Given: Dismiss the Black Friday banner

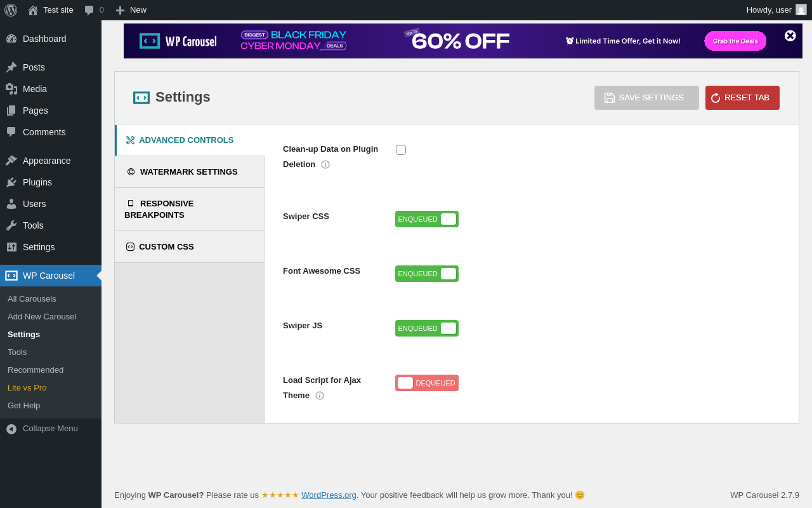Looking at the screenshot, I should (790, 36).
